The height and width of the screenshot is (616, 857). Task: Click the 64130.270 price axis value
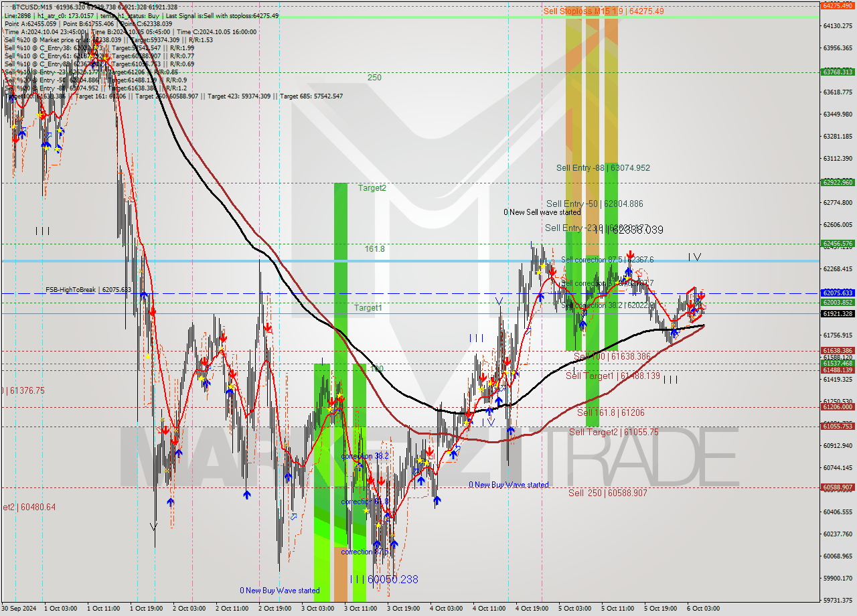coord(838,26)
